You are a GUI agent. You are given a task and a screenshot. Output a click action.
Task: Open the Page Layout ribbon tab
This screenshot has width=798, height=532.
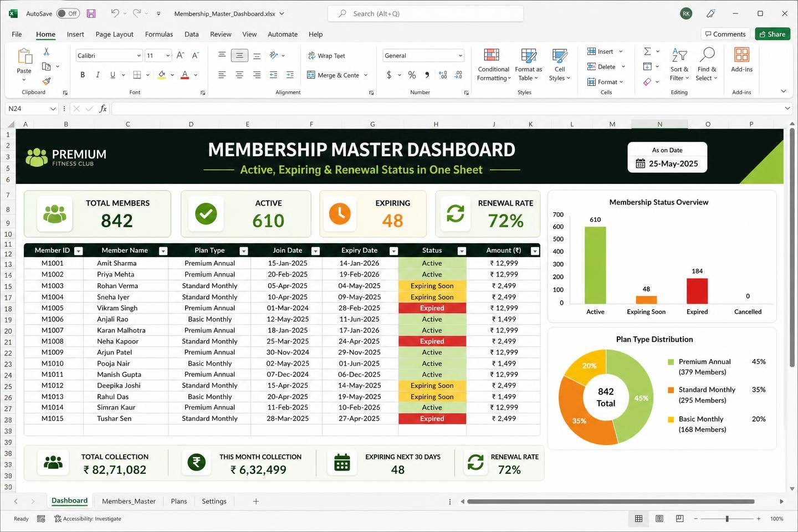(114, 34)
